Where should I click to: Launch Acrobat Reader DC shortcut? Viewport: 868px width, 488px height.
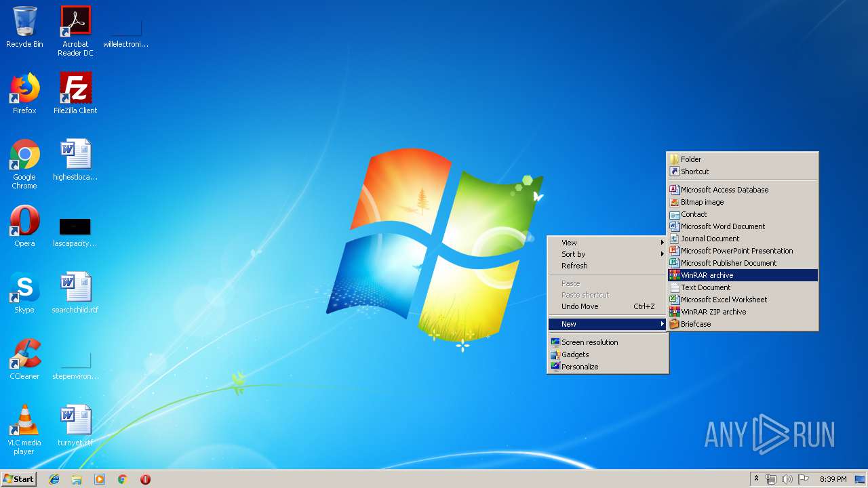tap(75, 31)
